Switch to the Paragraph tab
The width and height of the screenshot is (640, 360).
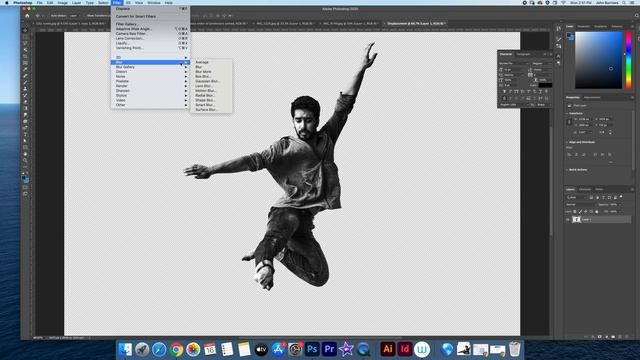[523, 54]
